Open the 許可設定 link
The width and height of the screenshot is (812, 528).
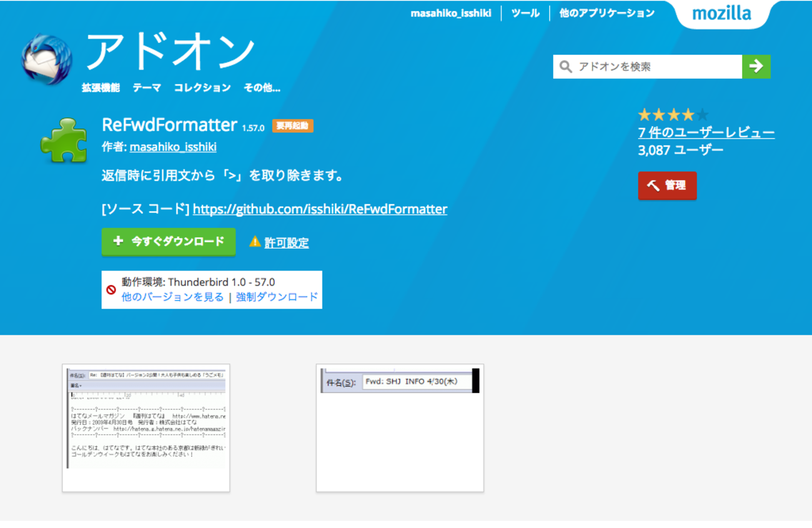coord(287,243)
